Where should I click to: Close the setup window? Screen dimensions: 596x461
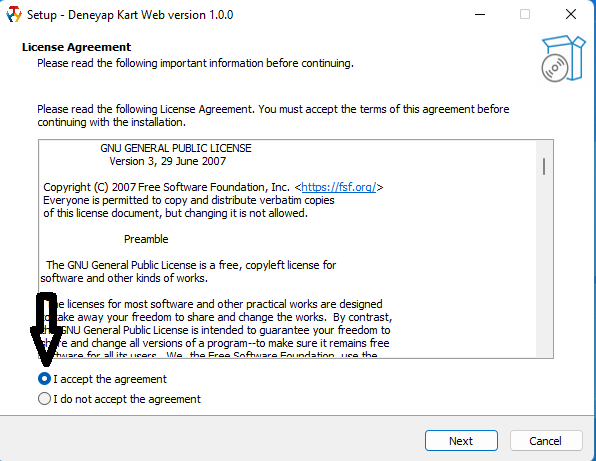click(x=571, y=14)
